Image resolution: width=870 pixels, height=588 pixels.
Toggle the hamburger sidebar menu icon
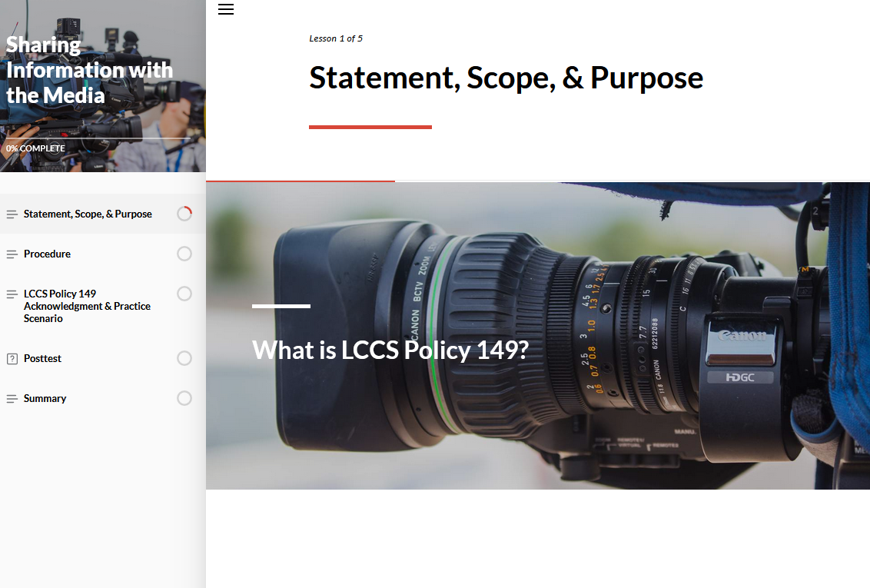(226, 9)
